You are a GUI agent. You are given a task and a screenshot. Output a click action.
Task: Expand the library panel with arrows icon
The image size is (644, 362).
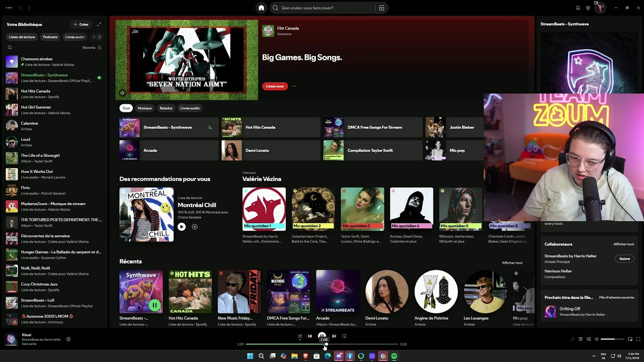pyautogui.click(x=99, y=24)
